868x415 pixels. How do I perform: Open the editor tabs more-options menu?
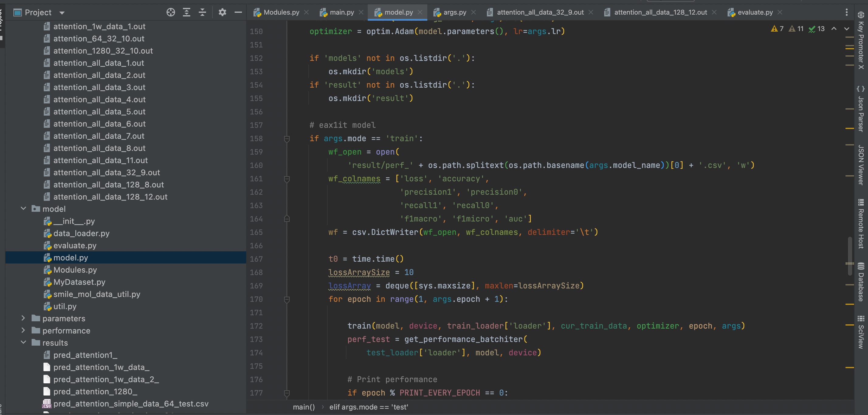[x=846, y=12]
